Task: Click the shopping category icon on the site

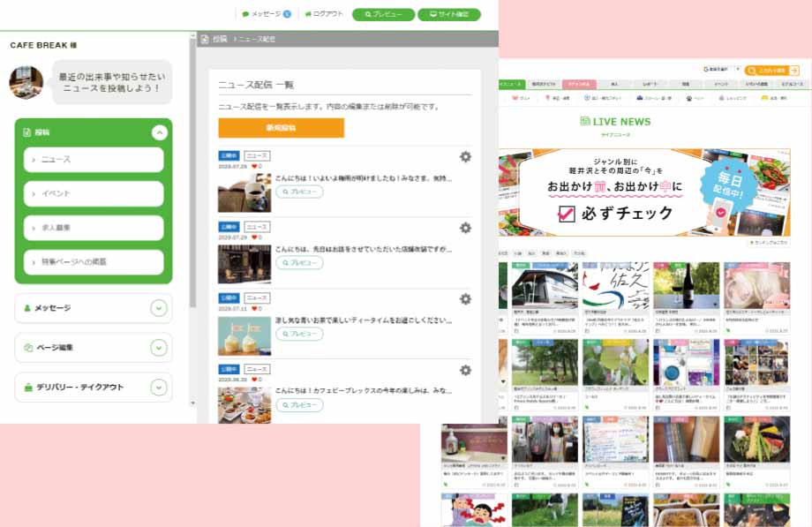Action: point(721,98)
